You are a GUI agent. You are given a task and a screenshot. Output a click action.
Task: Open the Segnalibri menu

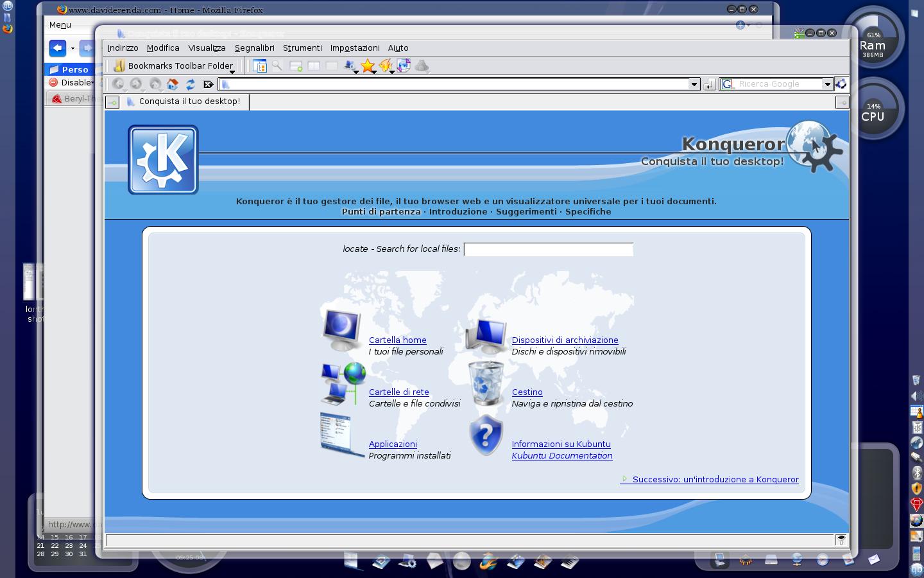(254, 48)
